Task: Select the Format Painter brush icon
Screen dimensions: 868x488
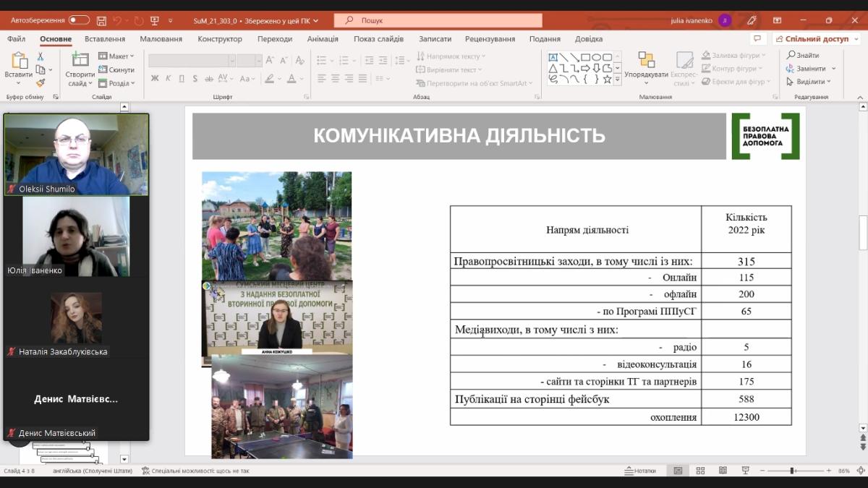Action: tap(41, 83)
